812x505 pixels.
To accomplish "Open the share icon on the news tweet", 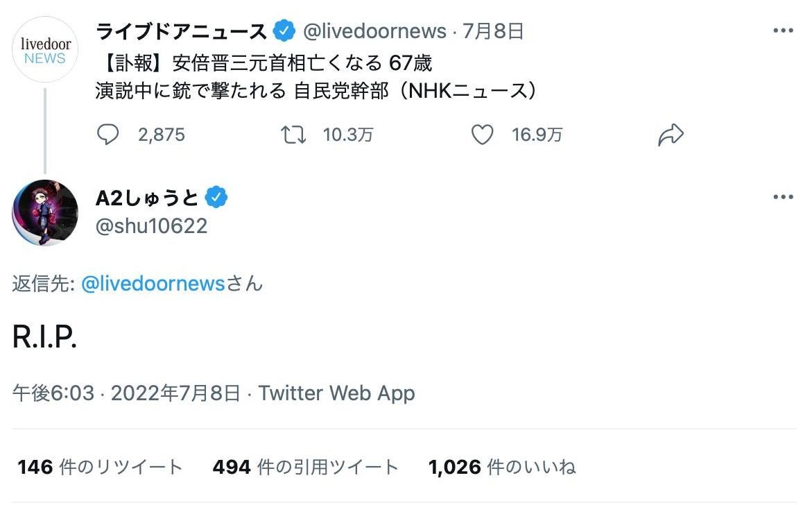I will tap(671, 133).
